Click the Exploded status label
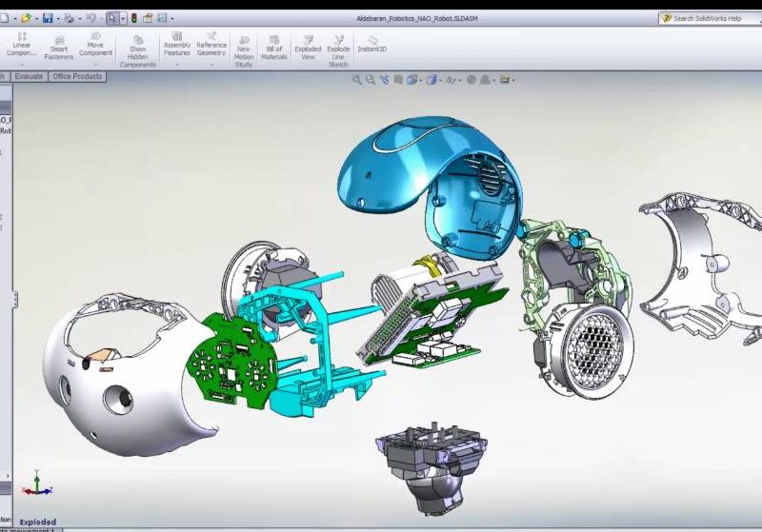Image resolution: width=762 pixels, height=532 pixels. 38,522
